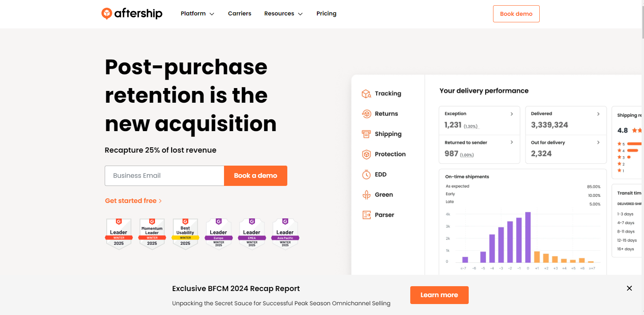
Task: Click the Delivered count 3,339,324
Action: pyautogui.click(x=549, y=125)
